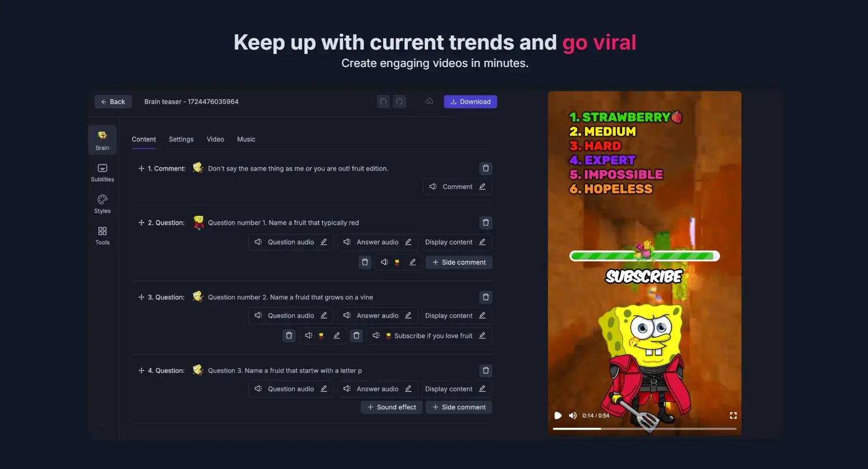Play side comment audio in question 2
This screenshot has width=868, height=469.
[385, 262]
